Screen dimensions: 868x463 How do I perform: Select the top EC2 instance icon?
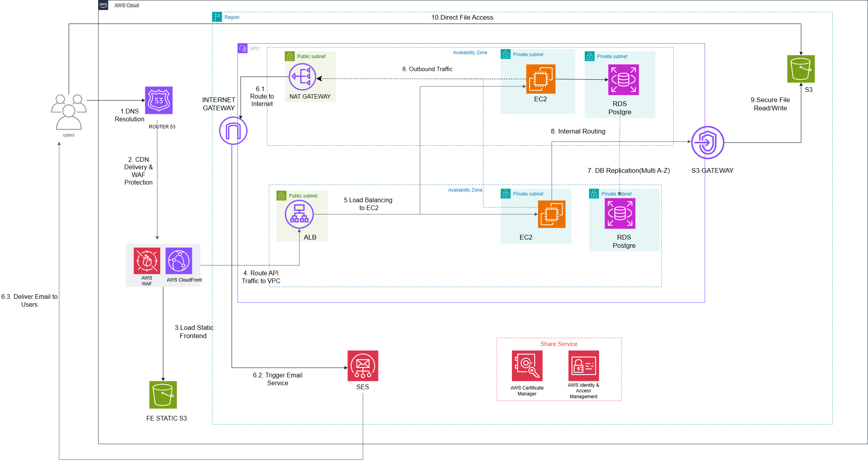pyautogui.click(x=541, y=79)
